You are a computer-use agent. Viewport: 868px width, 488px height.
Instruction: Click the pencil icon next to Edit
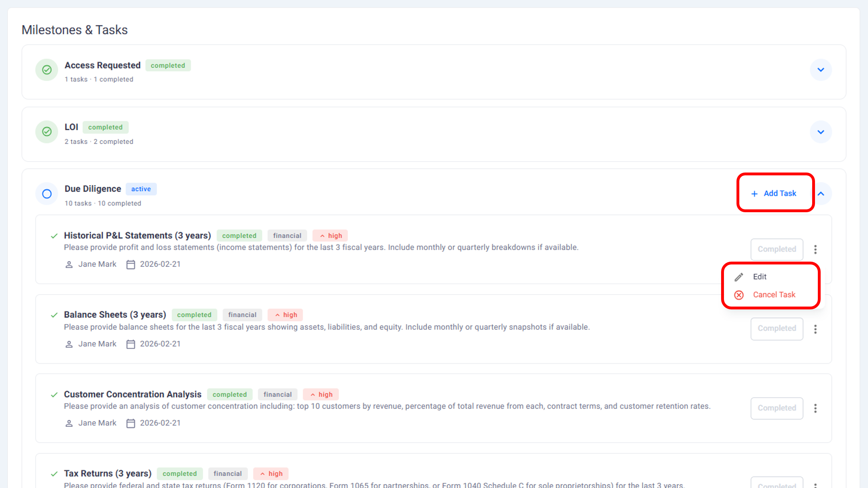739,277
